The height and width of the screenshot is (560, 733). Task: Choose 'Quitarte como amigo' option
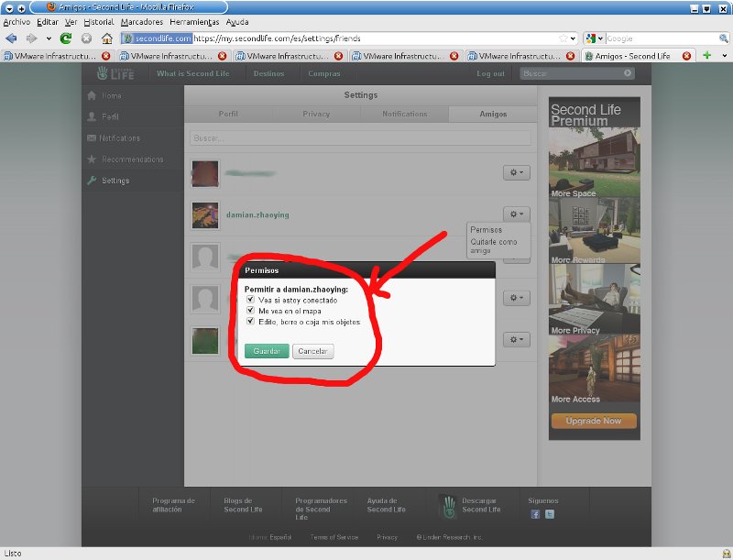point(494,246)
